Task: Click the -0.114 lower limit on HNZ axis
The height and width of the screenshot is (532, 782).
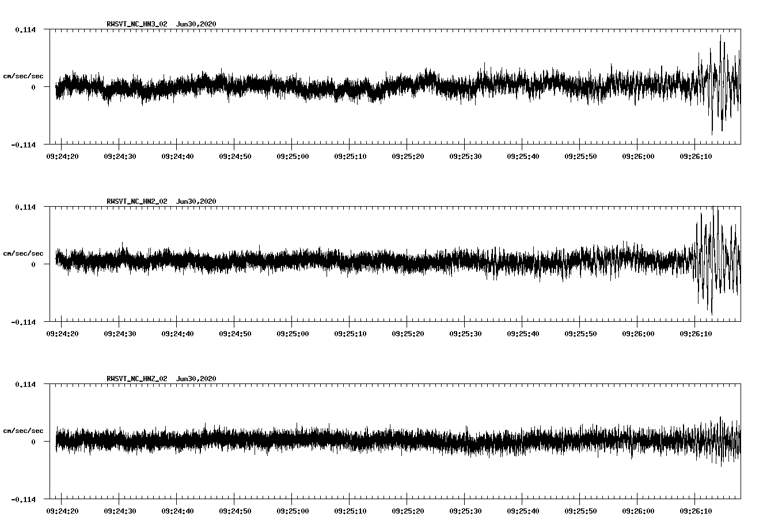Action: click(x=23, y=499)
